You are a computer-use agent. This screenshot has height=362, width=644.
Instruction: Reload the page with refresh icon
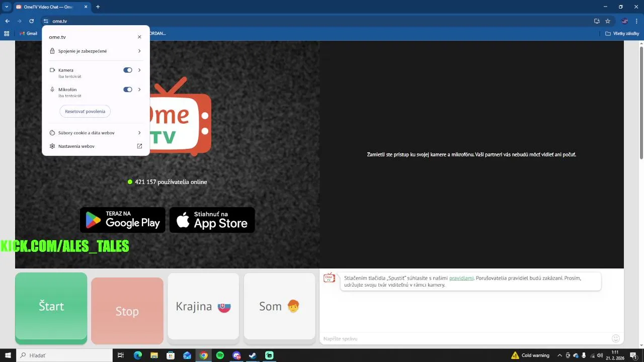31,21
